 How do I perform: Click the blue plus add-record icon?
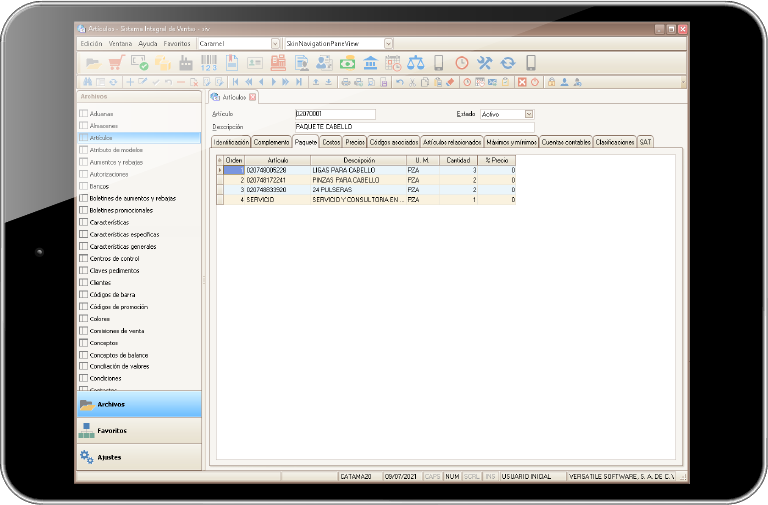click(x=130, y=82)
